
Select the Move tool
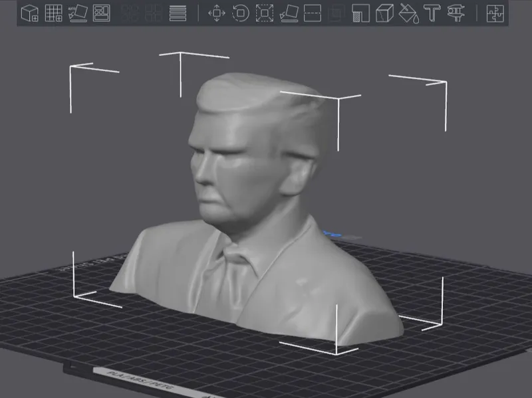tap(217, 13)
